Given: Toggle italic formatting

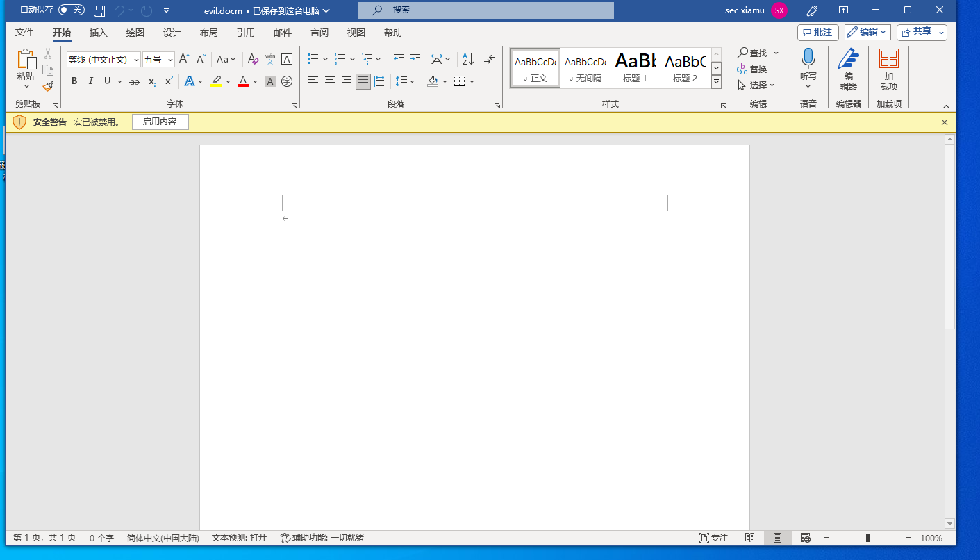Looking at the screenshot, I should point(90,81).
